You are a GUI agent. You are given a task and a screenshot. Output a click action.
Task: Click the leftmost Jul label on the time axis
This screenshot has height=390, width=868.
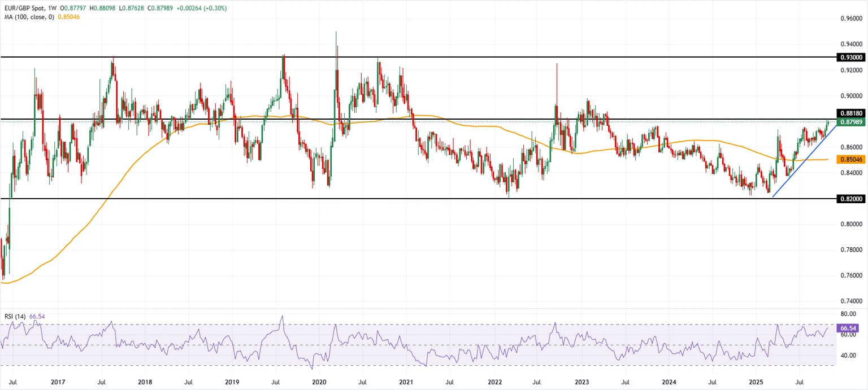14,382
